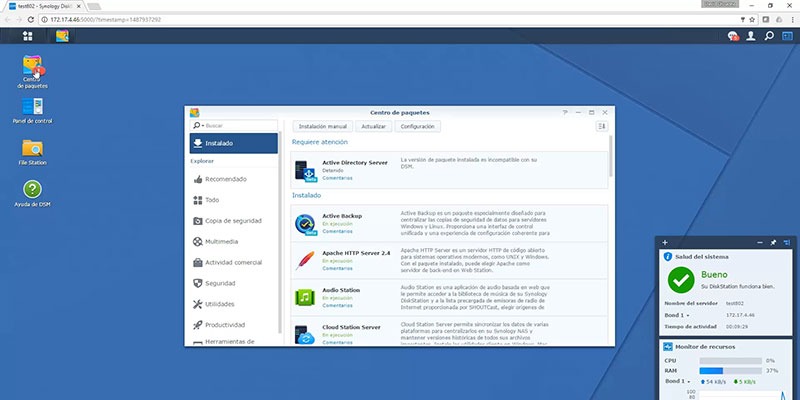Image resolution: width=800 pixels, height=400 pixels.
Task: Click help question mark in Package Center window
Action: click(565, 112)
